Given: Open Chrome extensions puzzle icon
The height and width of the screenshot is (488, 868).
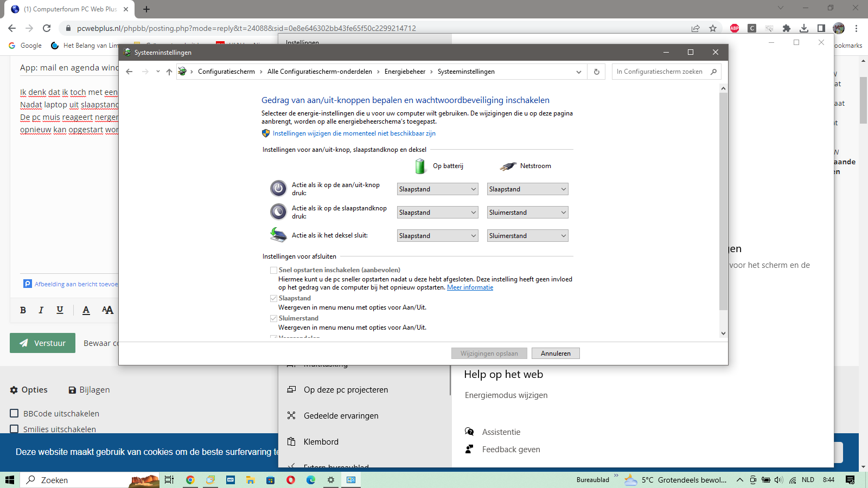Looking at the screenshot, I should click(787, 28).
